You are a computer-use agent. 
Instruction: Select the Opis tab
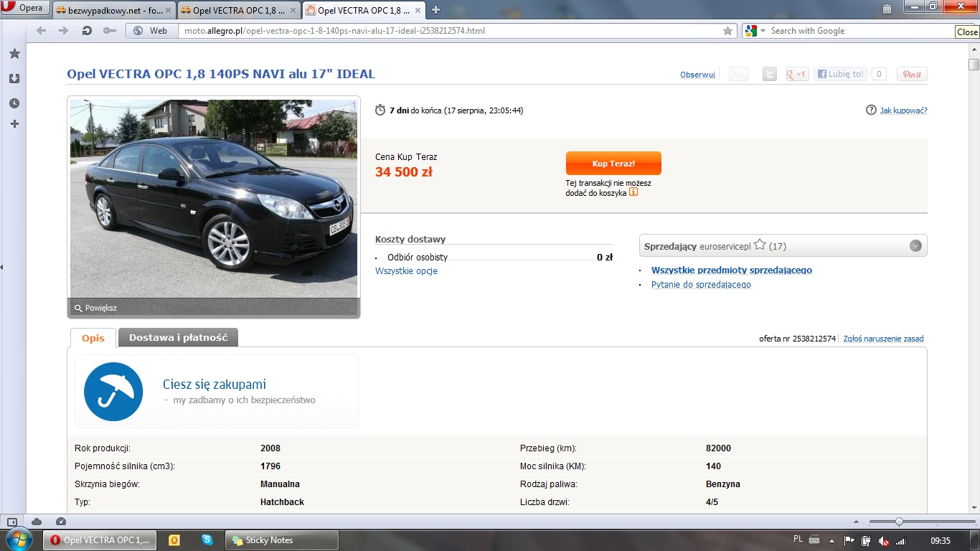click(x=93, y=338)
